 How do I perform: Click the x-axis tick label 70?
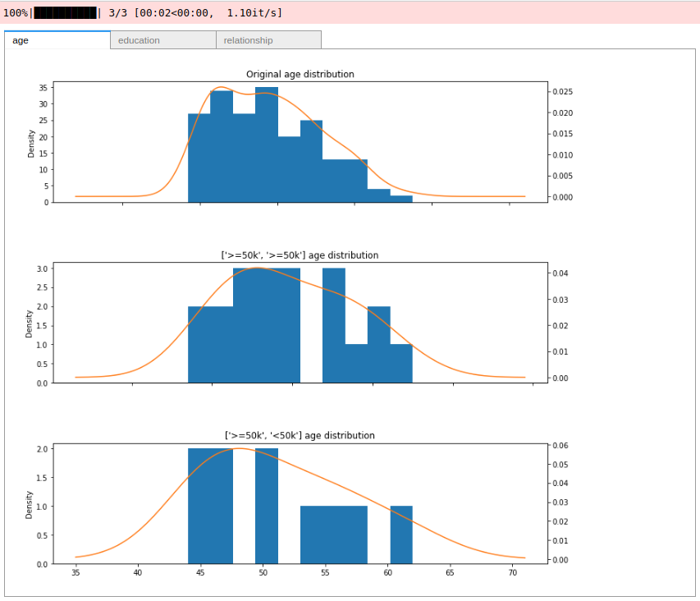pyautogui.click(x=512, y=573)
